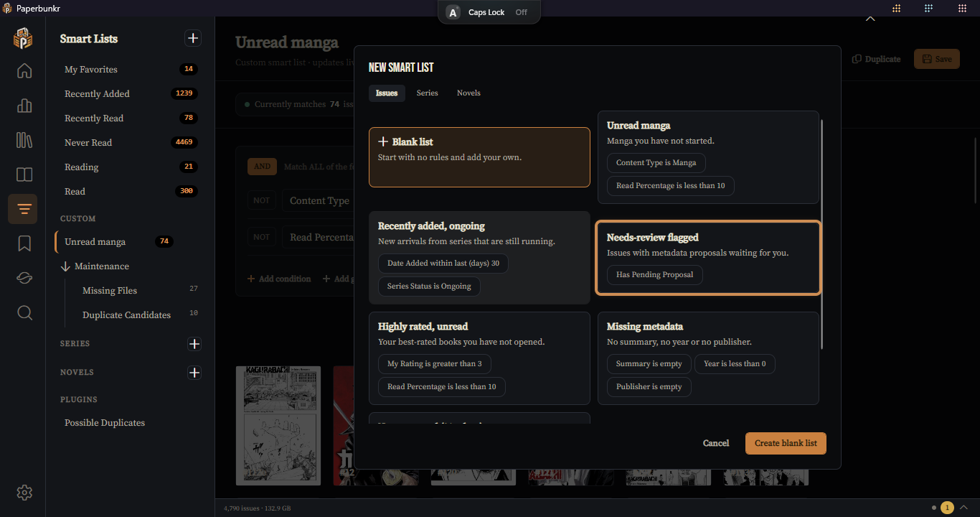Toggle NOT on Read Percentage condition
The width and height of the screenshot is (980, 517).
click(x=262, y=237)
